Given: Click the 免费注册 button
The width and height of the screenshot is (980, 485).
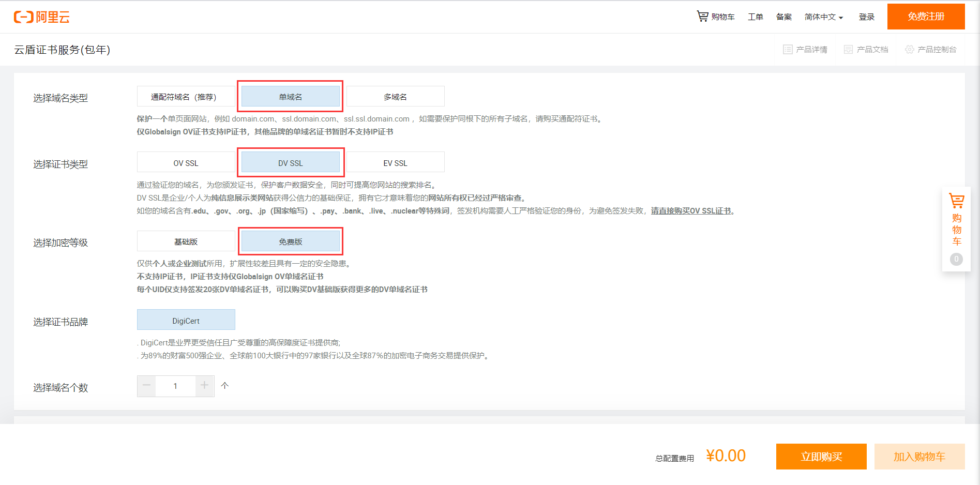Looking at the screenshot, I should point(926,17).
